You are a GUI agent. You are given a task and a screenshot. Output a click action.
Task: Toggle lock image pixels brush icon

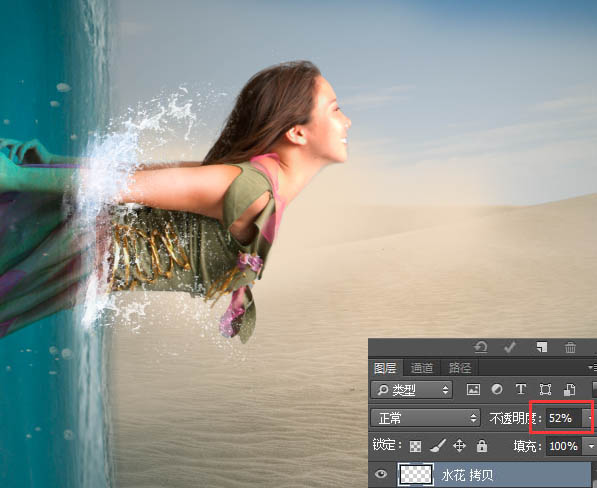[437, 446]
